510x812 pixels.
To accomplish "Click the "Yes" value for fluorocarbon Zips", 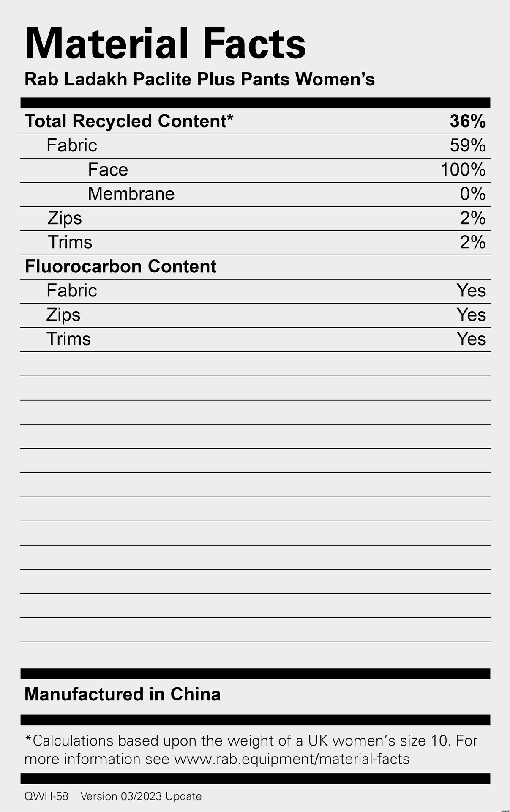I will 471,315.
